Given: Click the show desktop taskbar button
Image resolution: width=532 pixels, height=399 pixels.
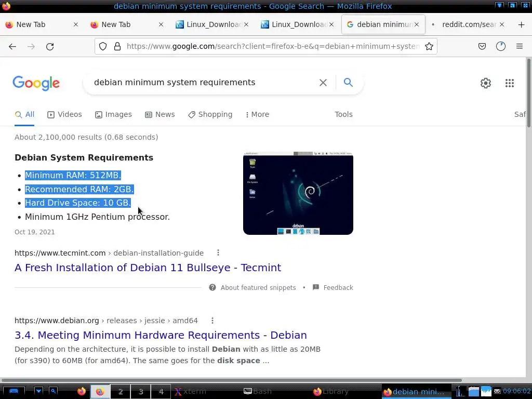Looking at the screenshot, I should point(13,391).
